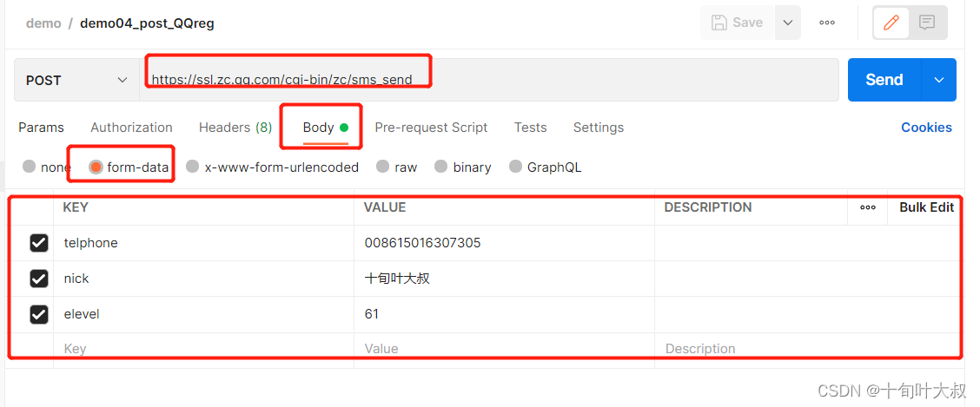Open the POST method dropdown
Image resolution: width=980 pixels, height=407 pixels.
76,80
